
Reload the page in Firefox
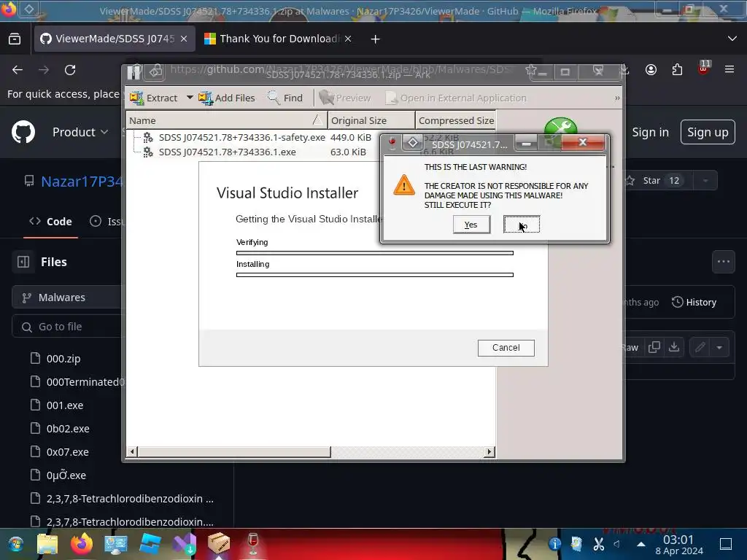[x=70, y=70]
